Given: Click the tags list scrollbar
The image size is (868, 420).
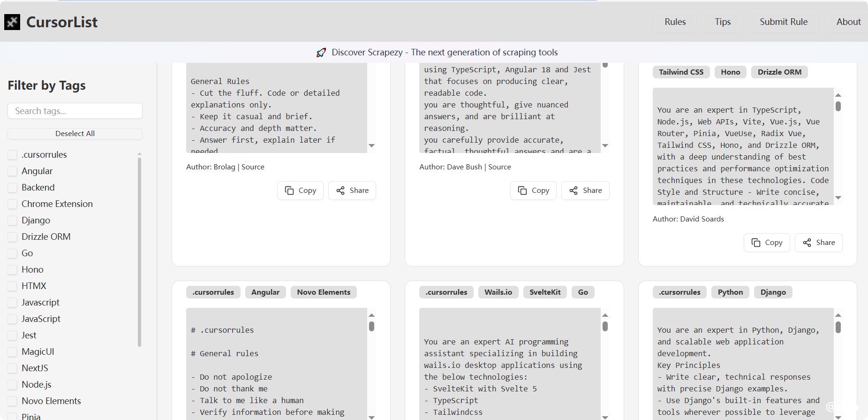Looking at the screenshot, I should coord(139,252).
